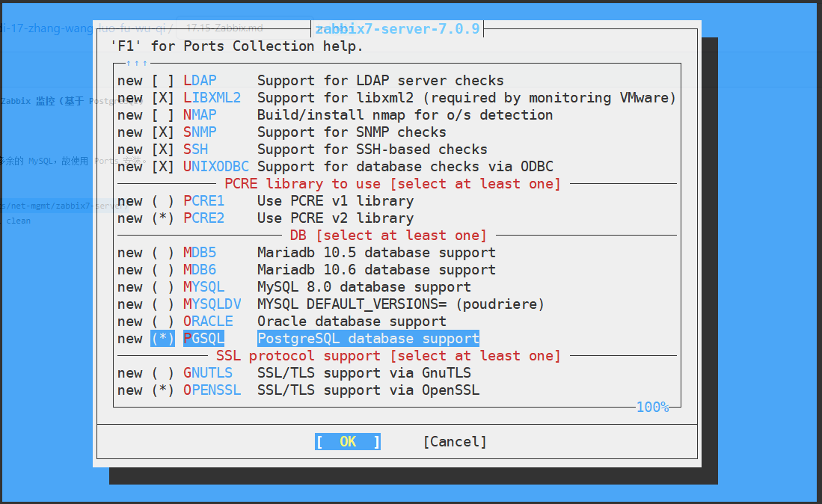Click the NMAP option name

pyautogui.click(x=200, y=115)
